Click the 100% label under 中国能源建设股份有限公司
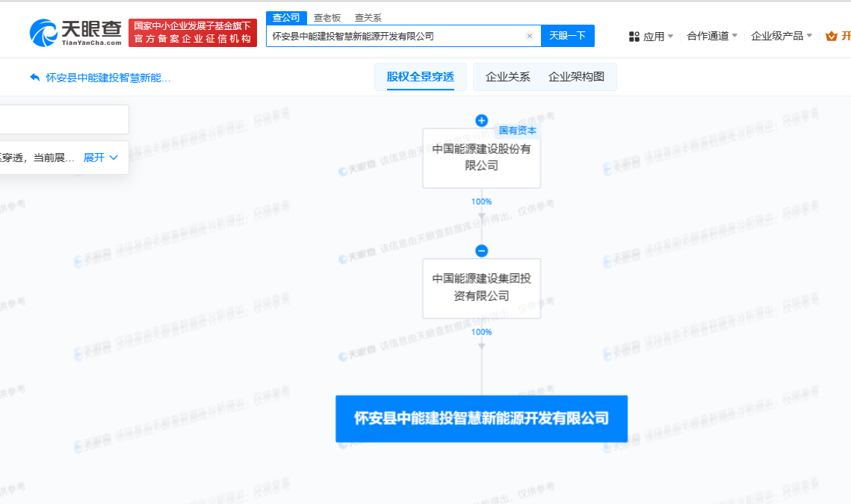This screenshot has width=851, height=504. [x=481, y=202]
